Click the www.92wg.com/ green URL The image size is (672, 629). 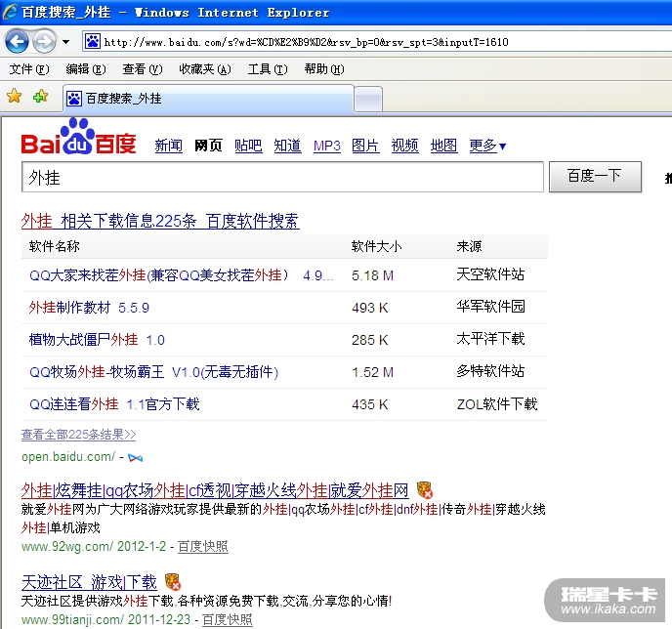tap(66, 546)
